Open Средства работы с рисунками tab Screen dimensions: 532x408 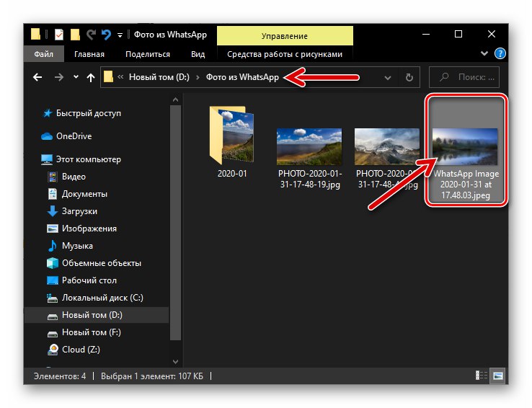pos(285,54)
